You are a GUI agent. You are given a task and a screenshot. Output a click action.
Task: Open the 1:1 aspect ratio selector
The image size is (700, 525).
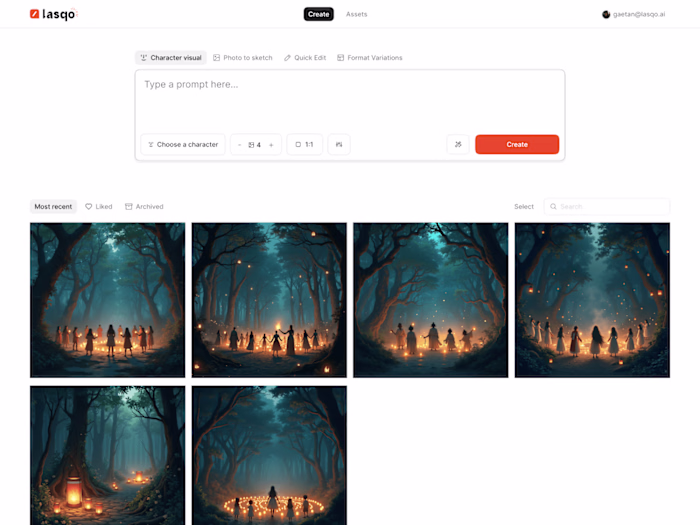tap(304, 145)
